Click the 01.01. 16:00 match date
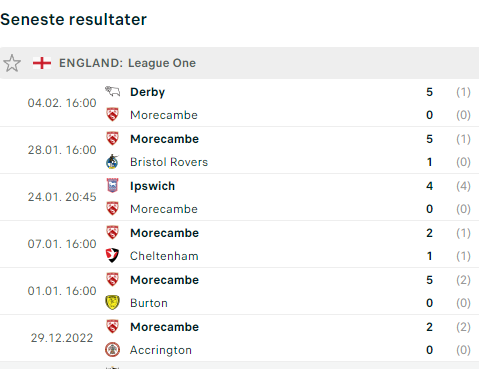Viewport: 479px width, 369px height. [x=62, y=291]
